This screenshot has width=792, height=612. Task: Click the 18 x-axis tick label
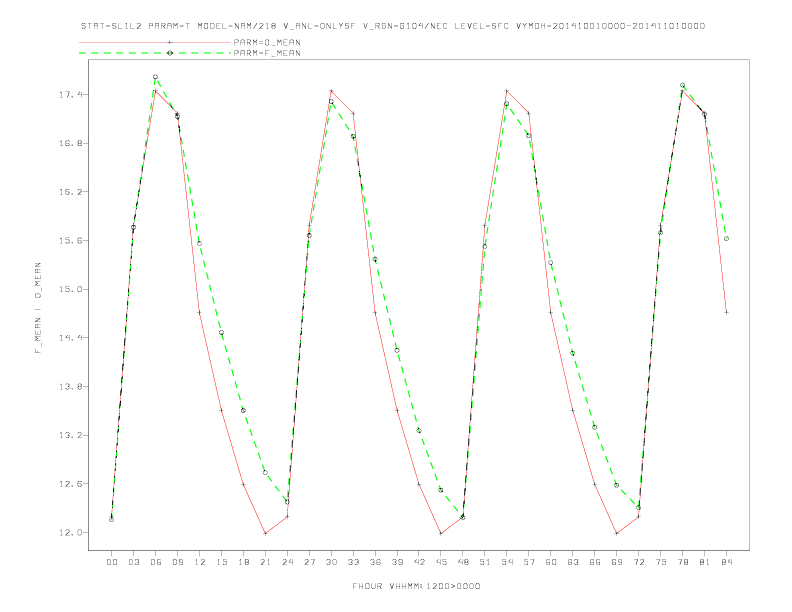click(243, 562)
